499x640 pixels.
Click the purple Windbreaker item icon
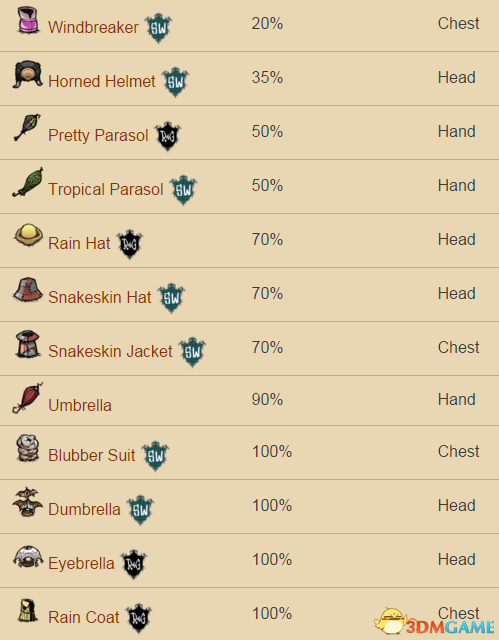28,20
